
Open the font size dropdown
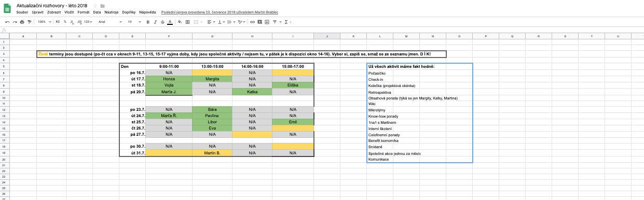pos(134,22)
